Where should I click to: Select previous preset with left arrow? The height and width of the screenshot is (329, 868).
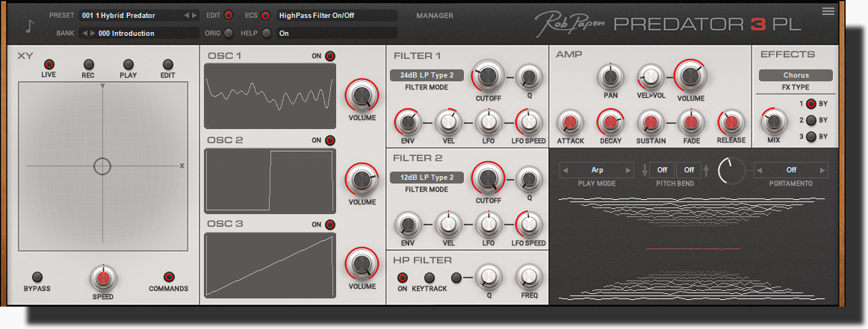[187, 16]
